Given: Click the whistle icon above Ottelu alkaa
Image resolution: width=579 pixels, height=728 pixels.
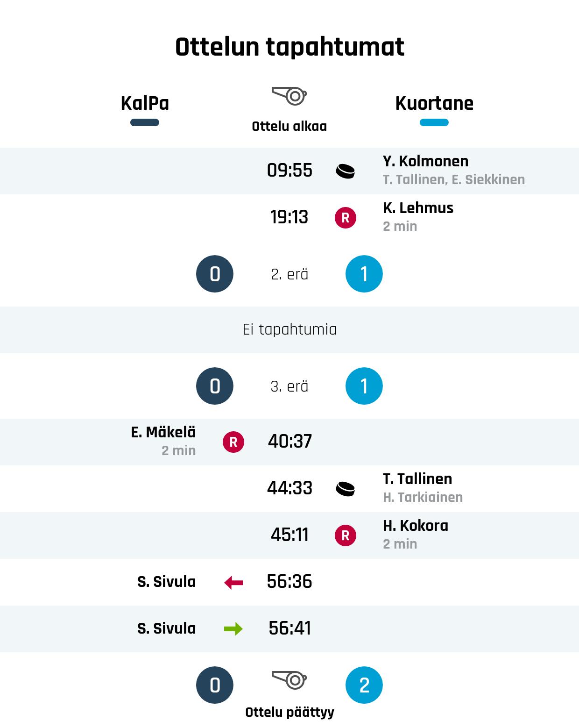Looking at the screenshot, I should click(289, 96).
